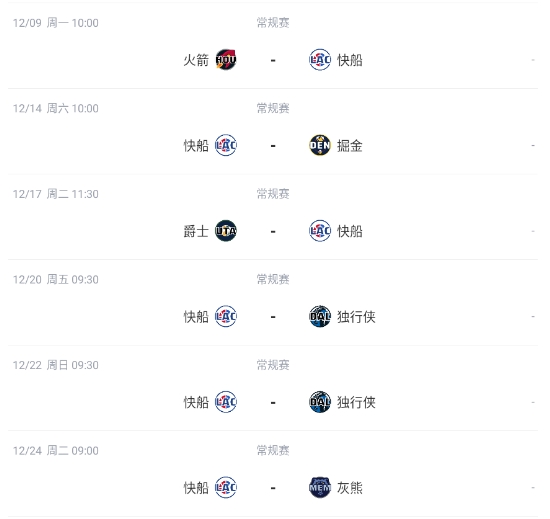Open the 灰熊 team name link
The image size is (550, 519).
coord(350,488)
